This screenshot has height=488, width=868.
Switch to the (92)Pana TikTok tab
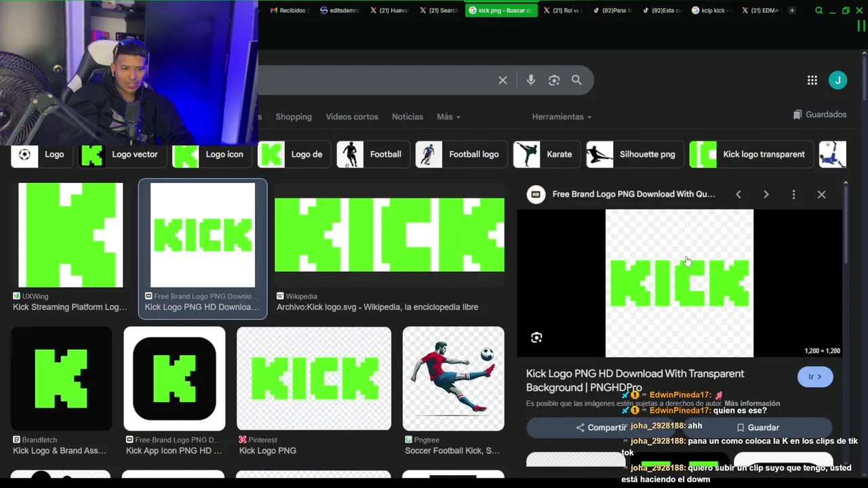tap(612, 10)
